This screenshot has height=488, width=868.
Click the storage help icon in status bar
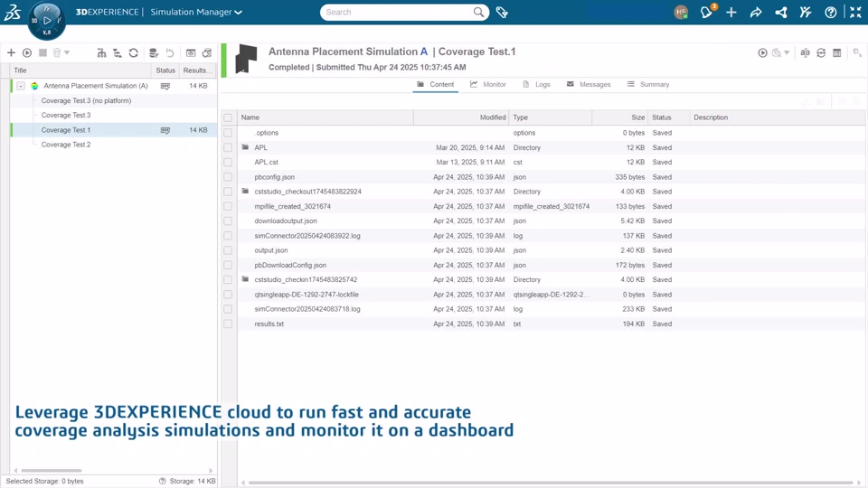(x=162, y=481)
